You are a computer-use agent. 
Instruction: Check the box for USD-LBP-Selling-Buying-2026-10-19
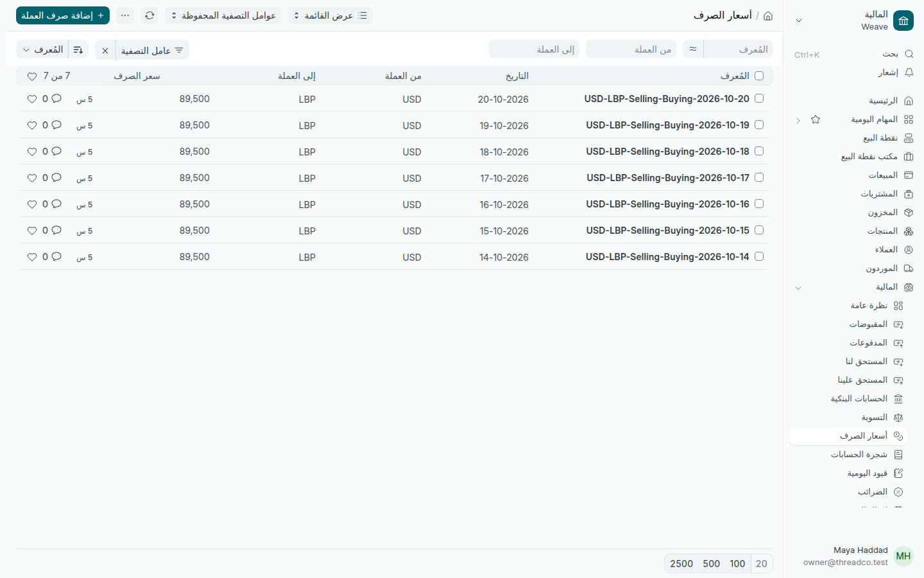click(x=759, y=125)
